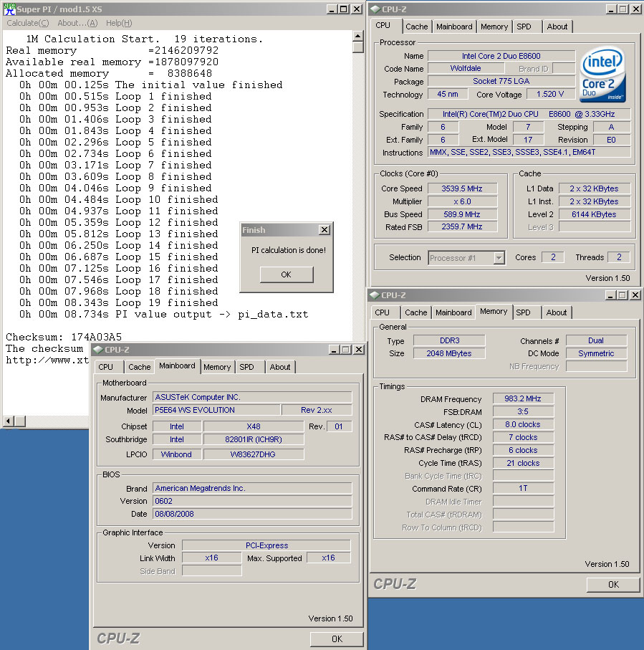
Task: Close the Finish dialog
Action: [325, 229]
